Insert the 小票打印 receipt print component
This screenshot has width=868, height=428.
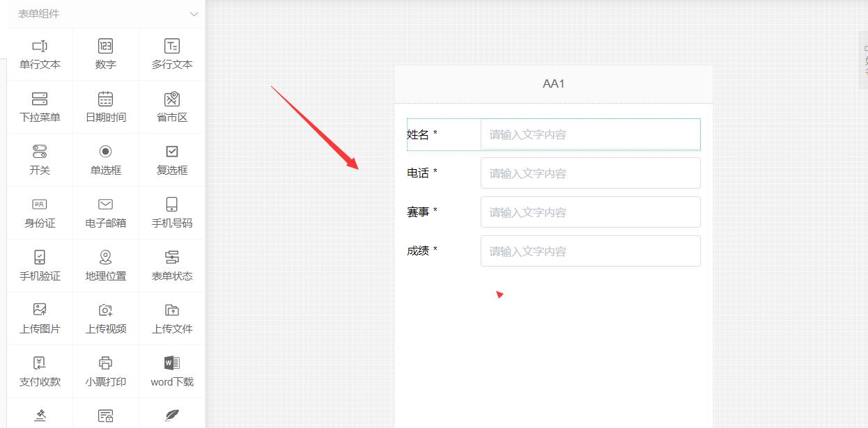pos(105,372)
